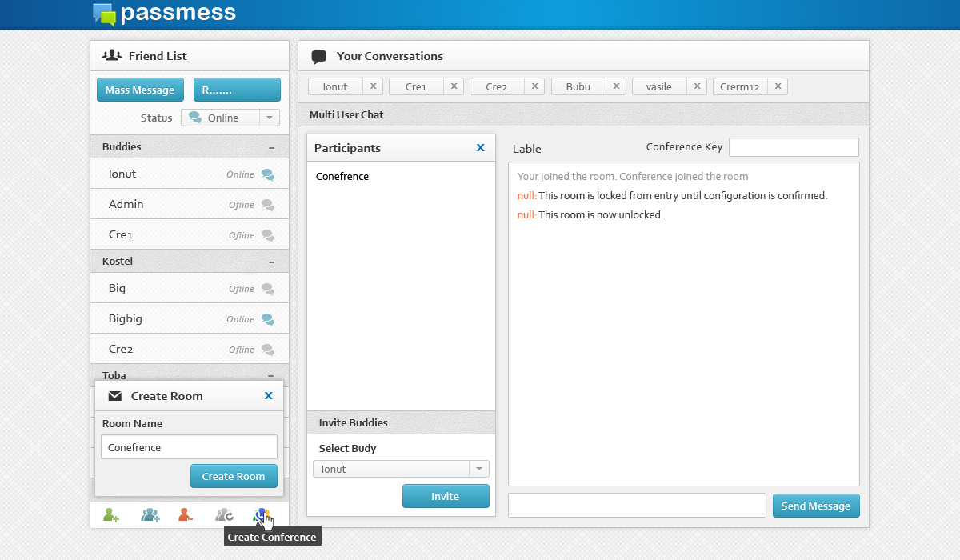
Task: Select Cre2 in the friend list
Action: [x=190, y=349]
